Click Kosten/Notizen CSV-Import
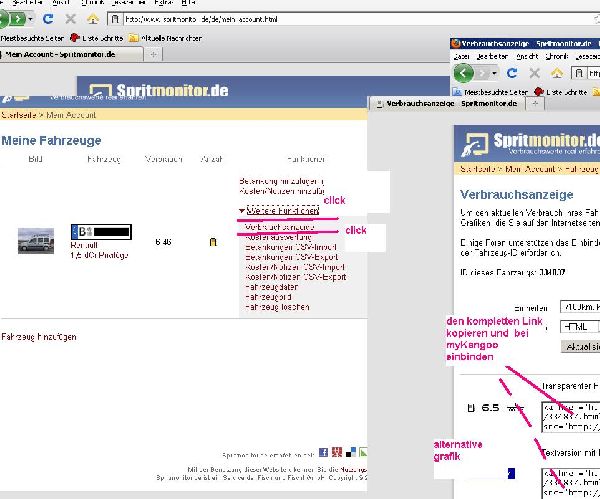Image resolution: width=600 pixels, height=499 pixels. [x=295, y=267]
